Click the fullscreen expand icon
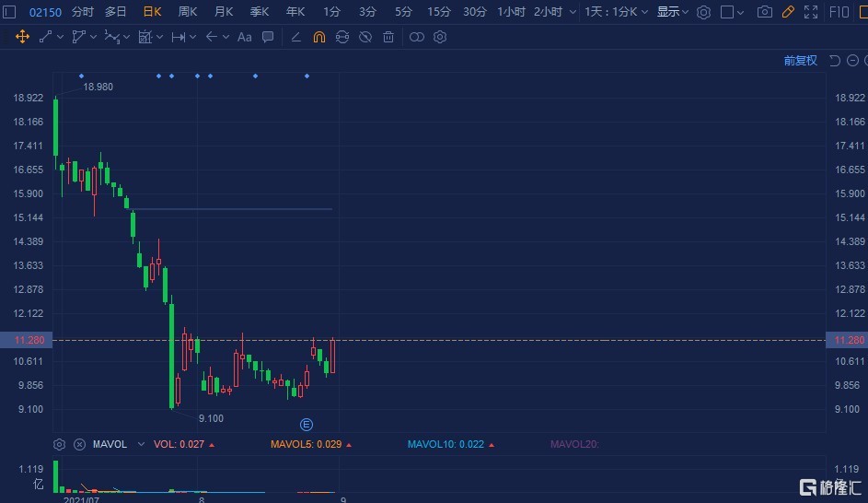This screenshot has height=503, width=868. 811,12
